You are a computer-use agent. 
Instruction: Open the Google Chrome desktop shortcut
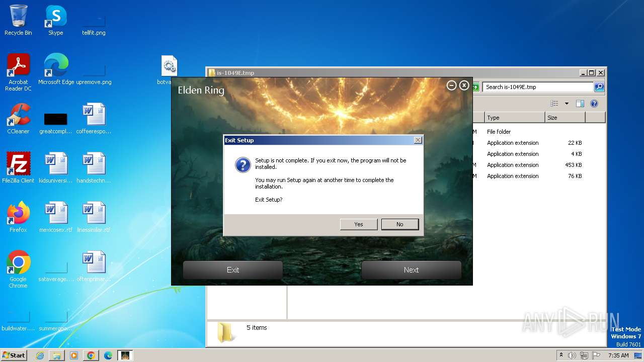[x=18, y=270]
